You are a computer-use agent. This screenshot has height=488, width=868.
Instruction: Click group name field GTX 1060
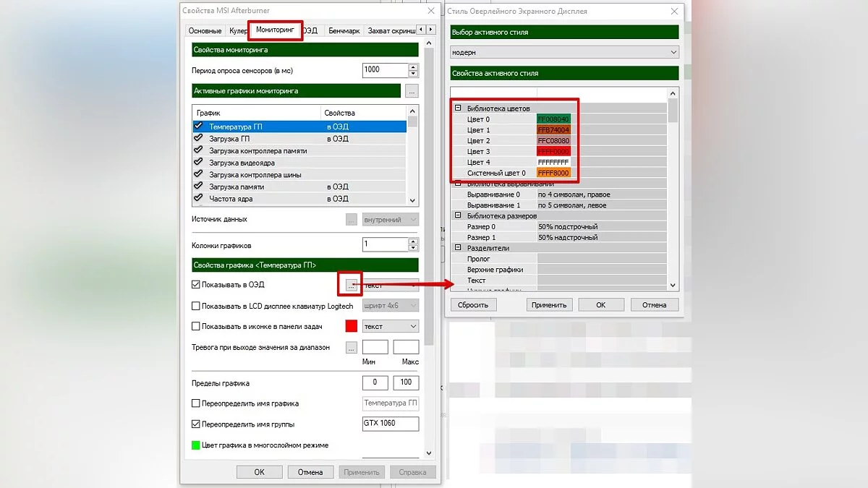[390, 424]
